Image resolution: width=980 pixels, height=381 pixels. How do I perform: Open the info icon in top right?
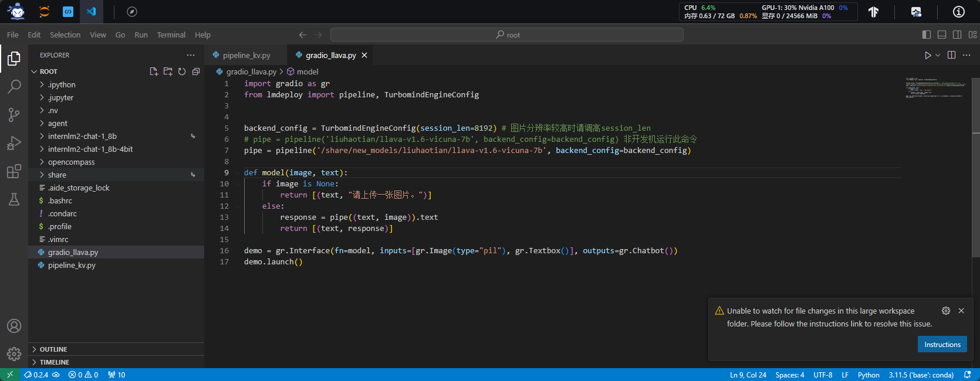click(x=959, y=12)
